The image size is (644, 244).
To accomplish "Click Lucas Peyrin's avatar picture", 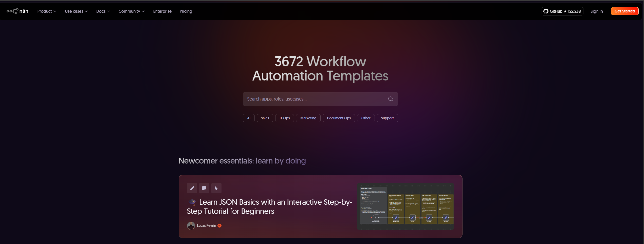I will tap(191, 225).
